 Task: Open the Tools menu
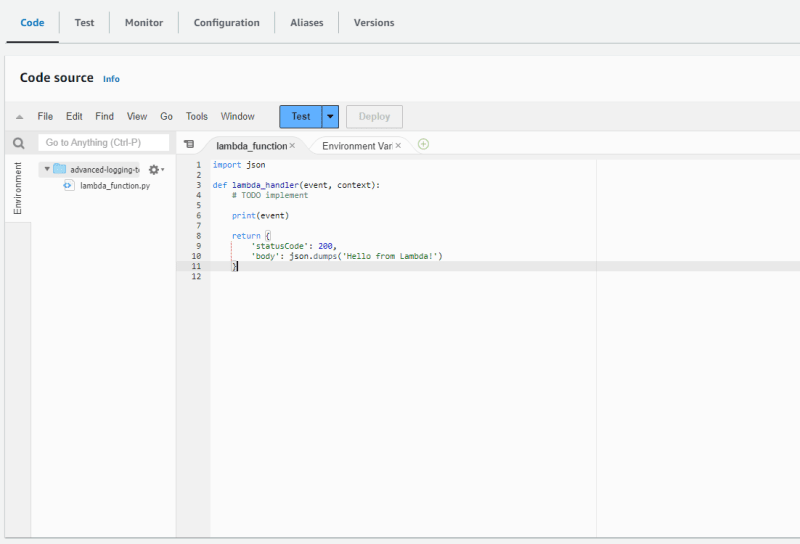click(x=196, y=116)
